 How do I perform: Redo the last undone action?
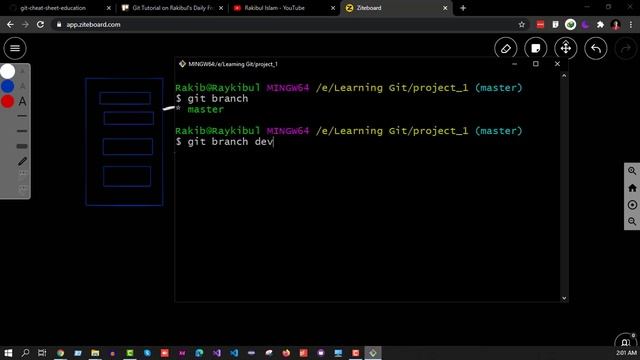click(x=626, y=49)
